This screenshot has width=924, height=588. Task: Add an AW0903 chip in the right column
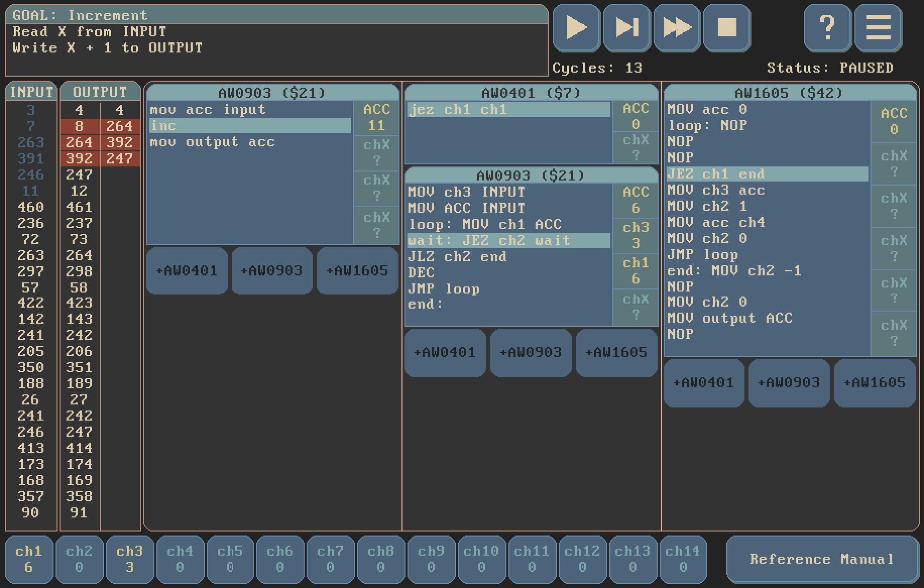pos(789,383)
